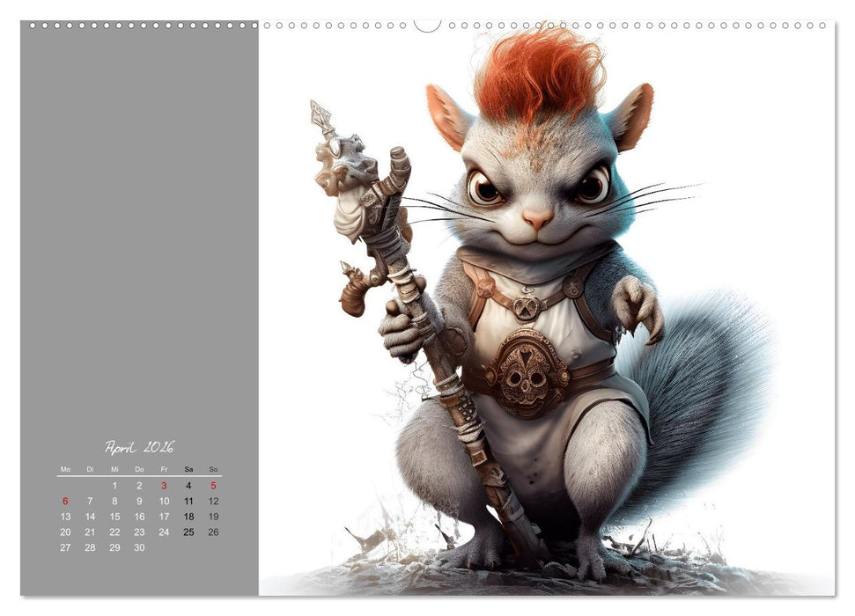Click the last date 30 of April

139,547
